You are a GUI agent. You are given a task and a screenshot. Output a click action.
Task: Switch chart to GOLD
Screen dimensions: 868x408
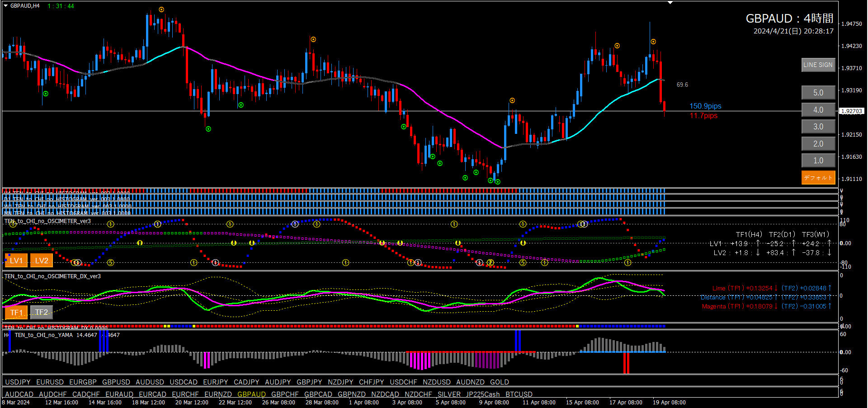500,382
